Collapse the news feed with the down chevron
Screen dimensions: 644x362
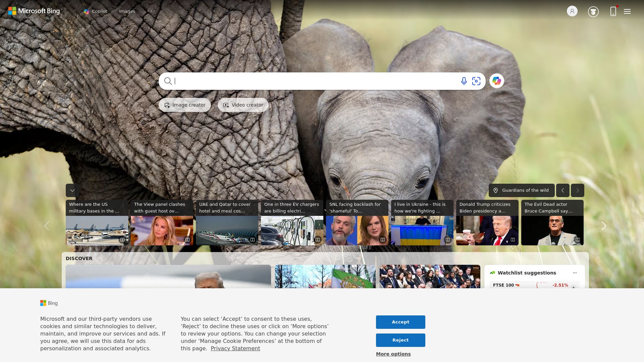tap(72, 190)
